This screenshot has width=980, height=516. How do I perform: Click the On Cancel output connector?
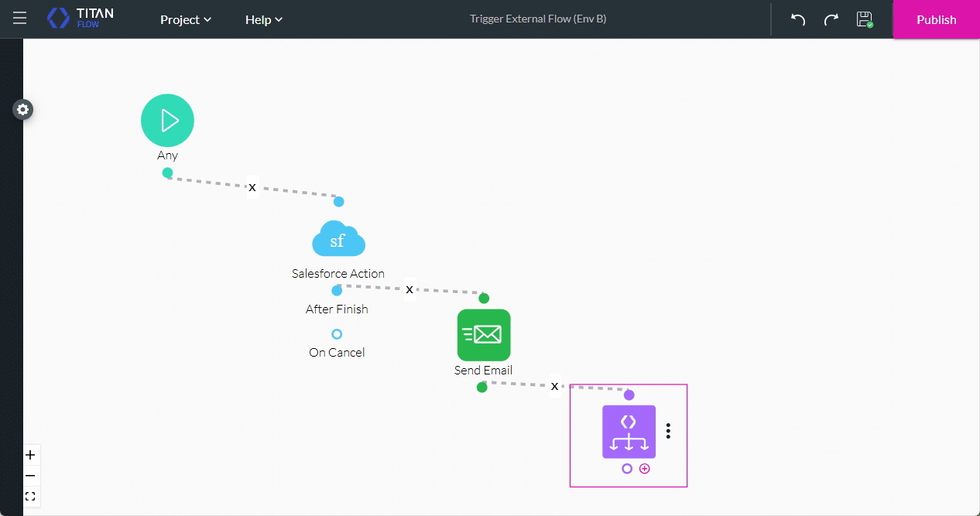point(337,334)
